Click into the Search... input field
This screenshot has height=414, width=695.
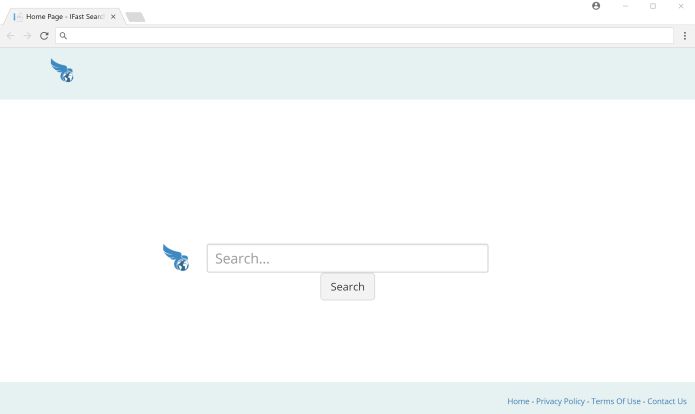point(348,258)
